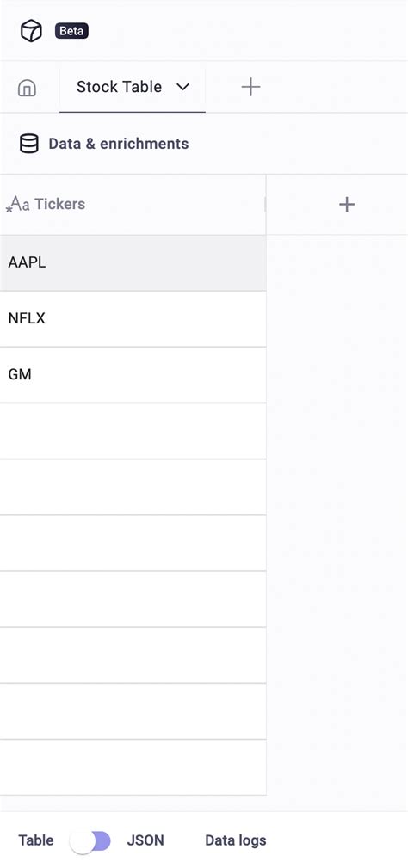Switch to the Table view label
This screenshot has width=408, height=868.
(x=36, y=840)
